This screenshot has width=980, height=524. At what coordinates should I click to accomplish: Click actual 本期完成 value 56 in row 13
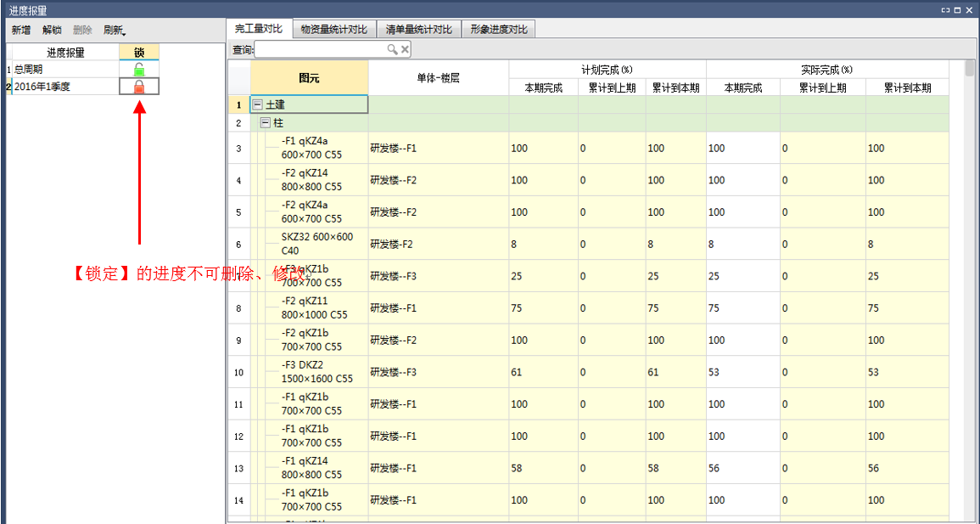point(743,468)
